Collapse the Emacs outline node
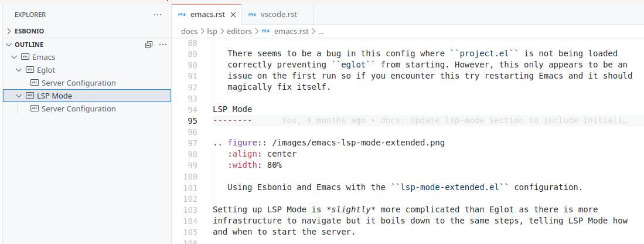Screen dimensions: 644x244 15,57
